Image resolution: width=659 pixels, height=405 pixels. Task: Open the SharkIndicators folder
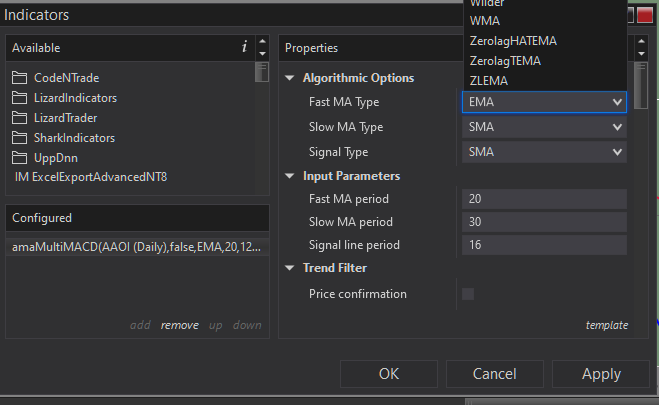click(x=63, y=138)
